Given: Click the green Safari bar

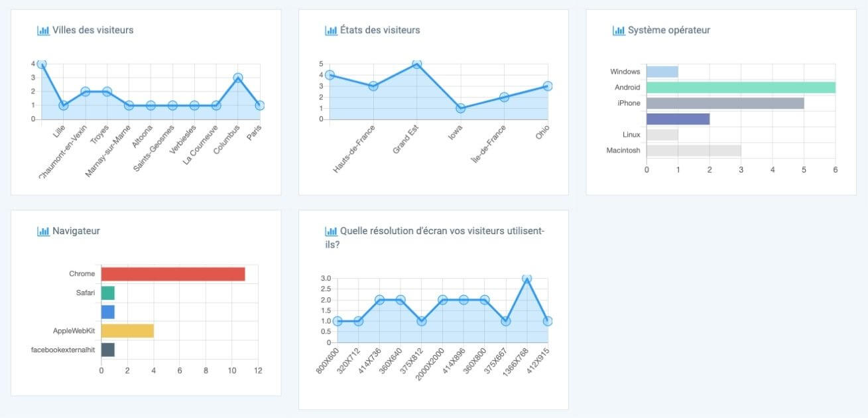Looking at the screenshot, I should 107,293.
